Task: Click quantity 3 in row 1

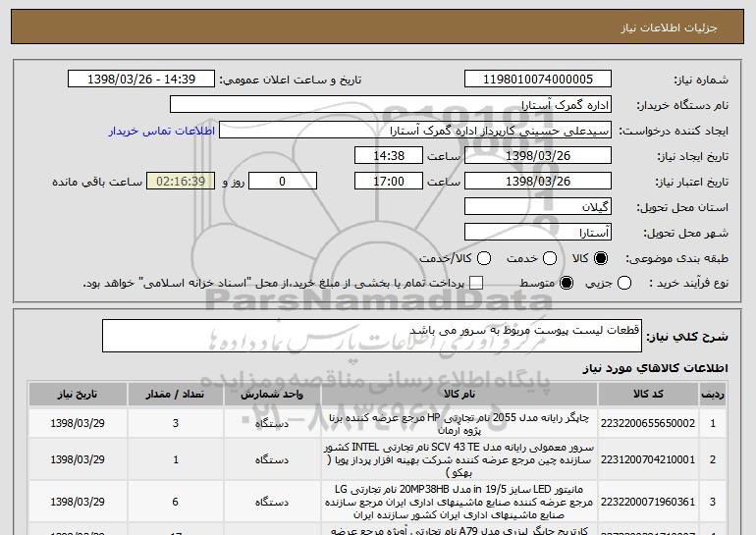Action: pos(176,423)
